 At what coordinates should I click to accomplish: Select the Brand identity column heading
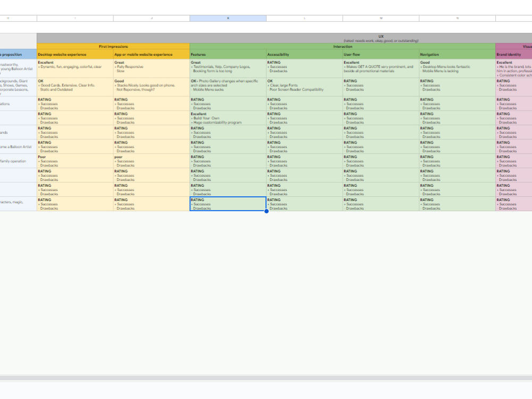pyautogui.click(x=514, y=54)
